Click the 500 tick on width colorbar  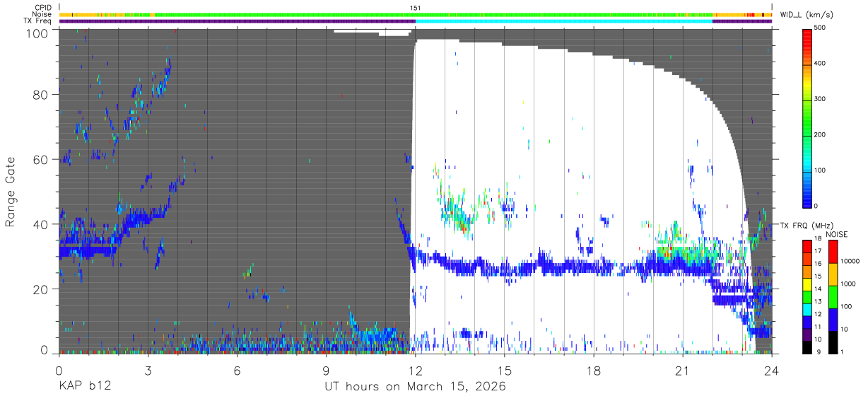pyautogui.click(x=820, y=28)
